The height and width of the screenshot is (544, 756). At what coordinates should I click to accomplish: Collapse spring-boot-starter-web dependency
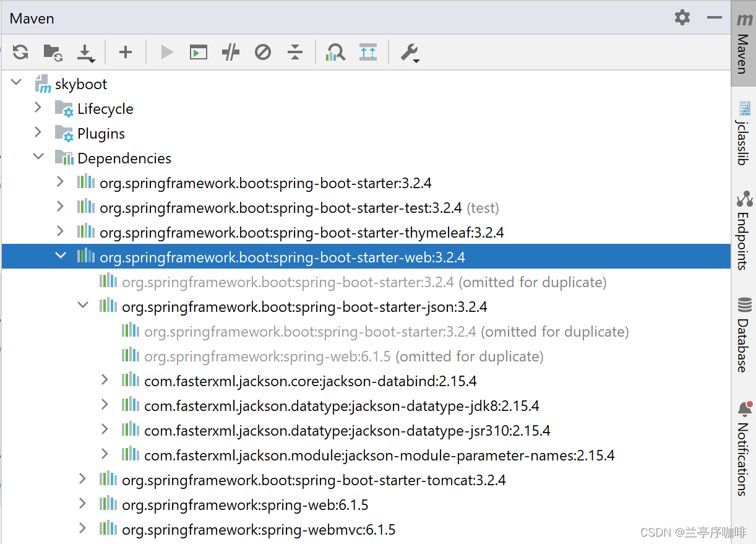[x=61, y=256]
